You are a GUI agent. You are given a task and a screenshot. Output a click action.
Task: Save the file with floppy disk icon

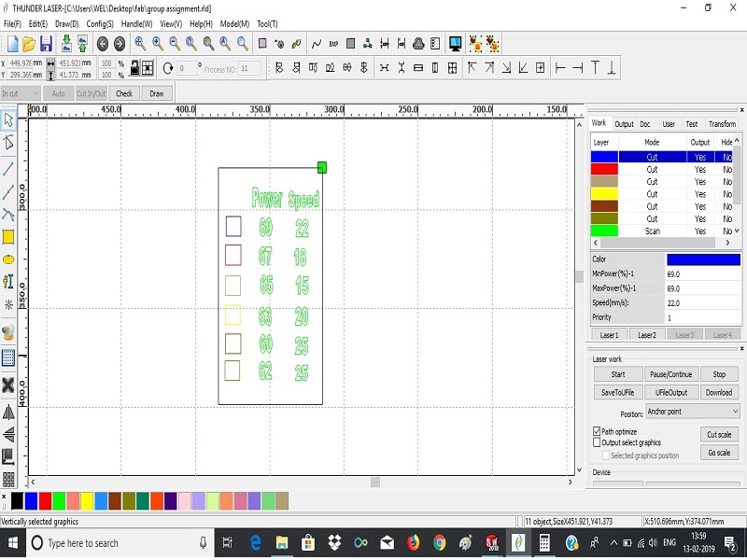[x=46, y=44]
